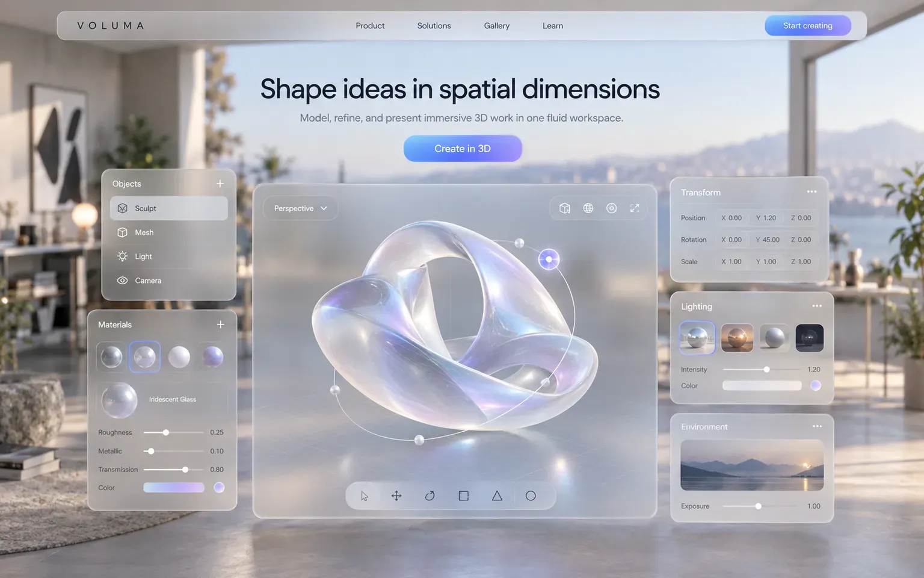
Task: Click the Scale X 1.00 field
Action: pos(731,262)
